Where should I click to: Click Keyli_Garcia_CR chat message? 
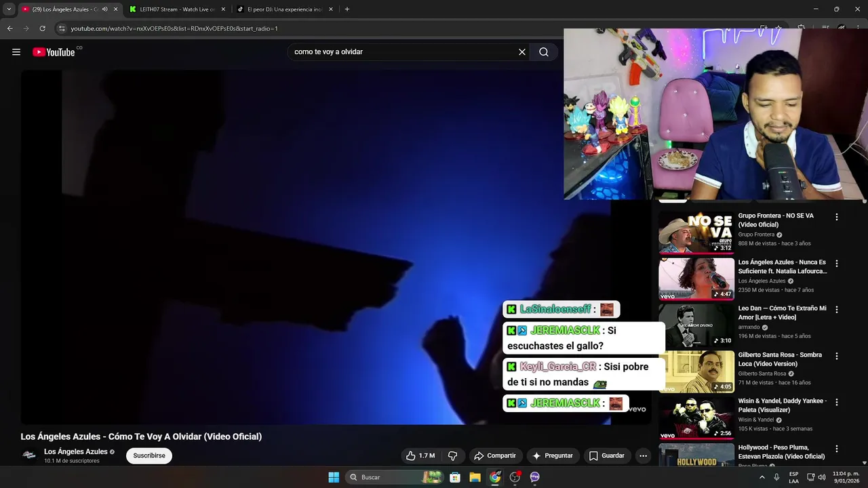(x=583, y=374)
